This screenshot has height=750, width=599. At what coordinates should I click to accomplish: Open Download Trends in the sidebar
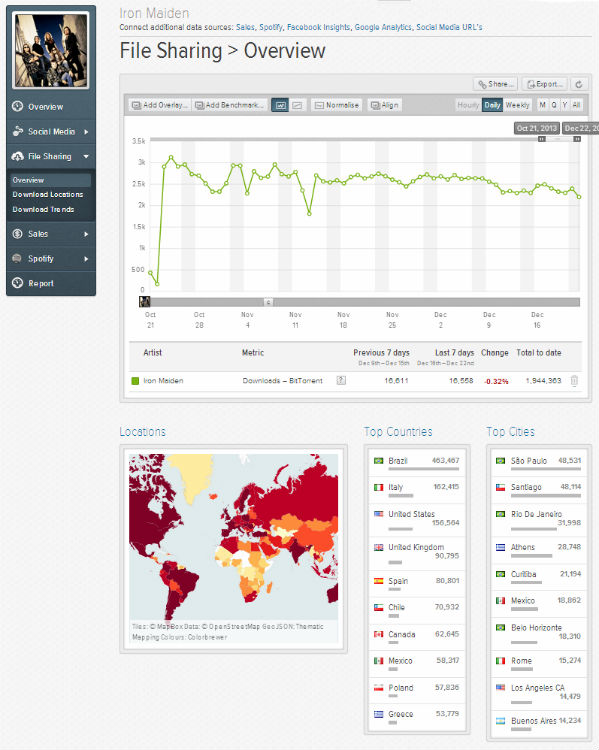pyautogui.click(x=43, y=210)
